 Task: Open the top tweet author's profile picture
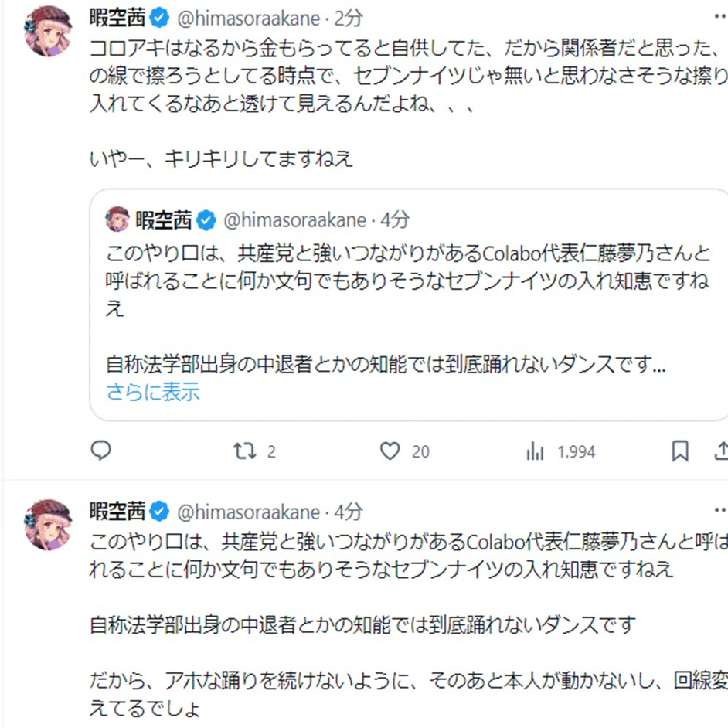49,32
